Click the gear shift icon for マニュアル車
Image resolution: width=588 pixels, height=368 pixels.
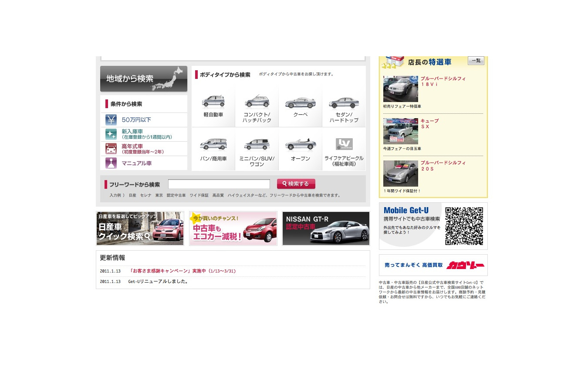pos(111,163)
